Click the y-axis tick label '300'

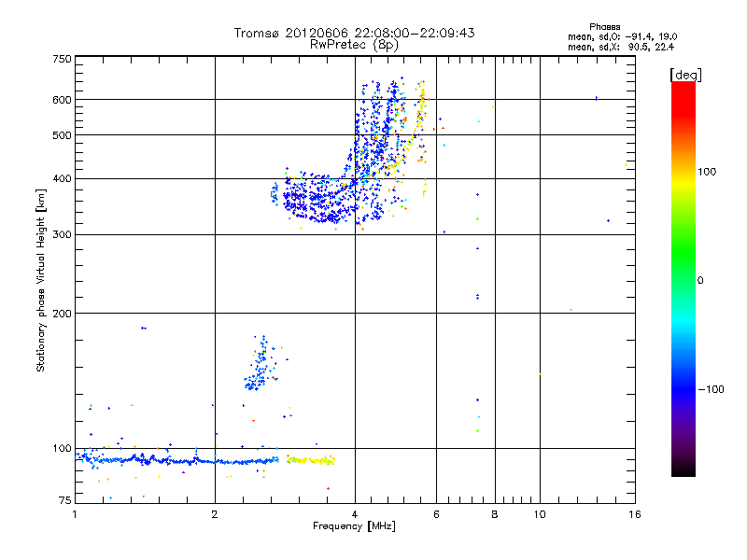(x=62, y=235)
